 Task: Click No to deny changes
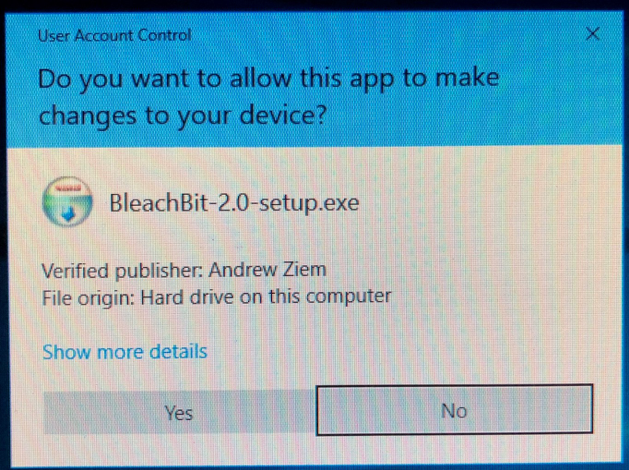coord(454,410)
